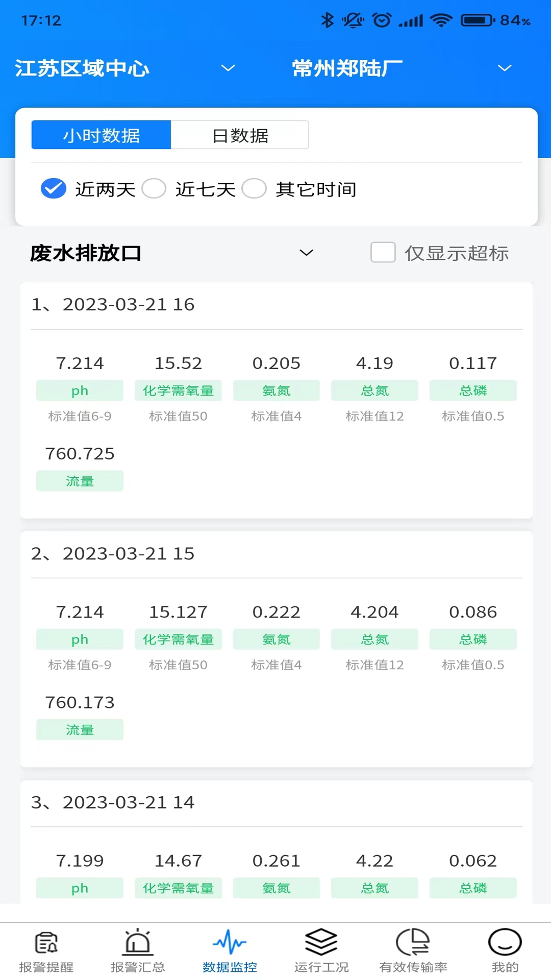Tap the 0.117 total phosphorus value

473,363
